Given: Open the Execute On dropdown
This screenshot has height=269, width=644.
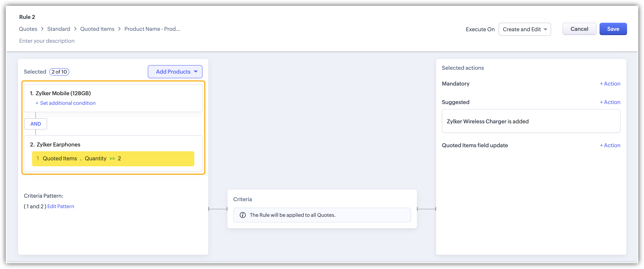Looking at the screenshot, I should pos(524,29).
